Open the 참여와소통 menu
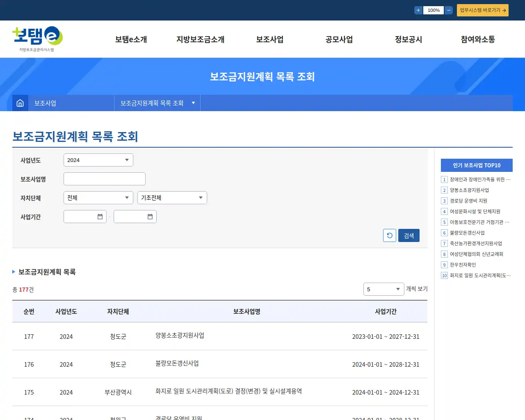 (477, 39)
